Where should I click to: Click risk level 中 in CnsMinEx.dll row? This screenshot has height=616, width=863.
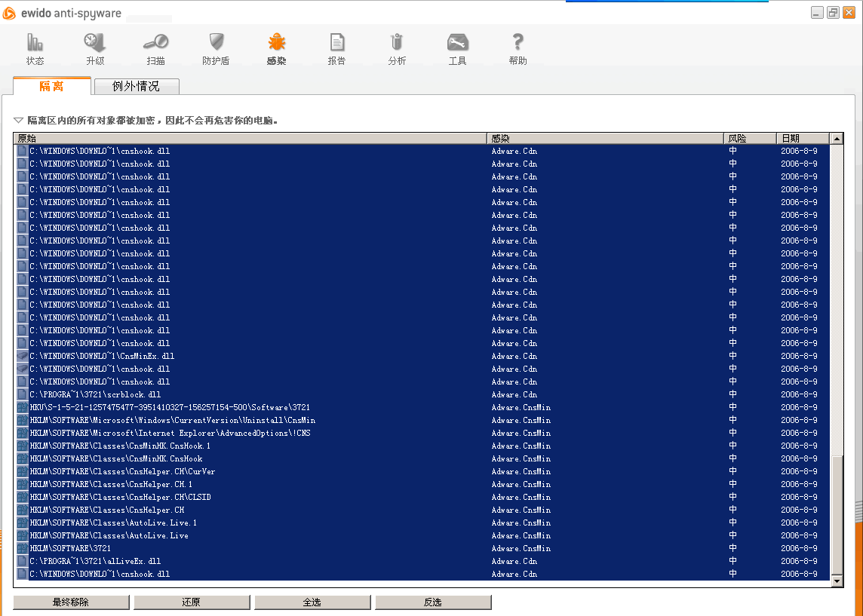click(x=732, y=356)
